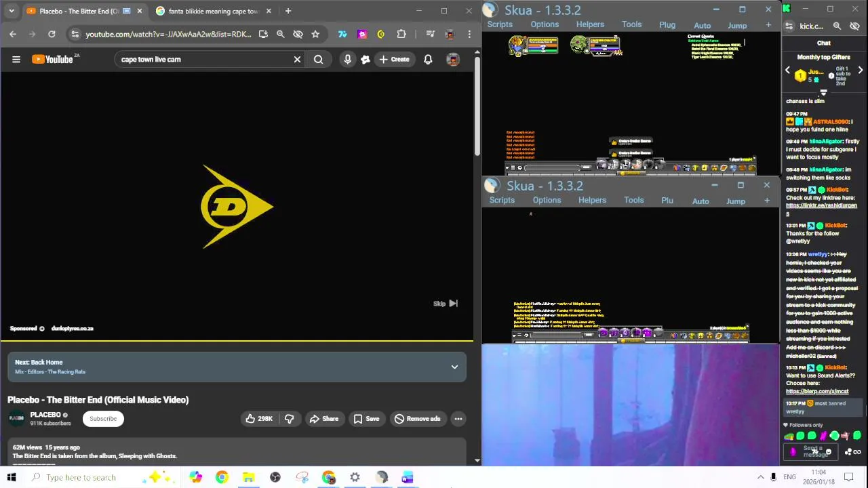Open the blerp.com sound alerts link
The height and width of the screenshot is (488, 868).
coord(817,392)
